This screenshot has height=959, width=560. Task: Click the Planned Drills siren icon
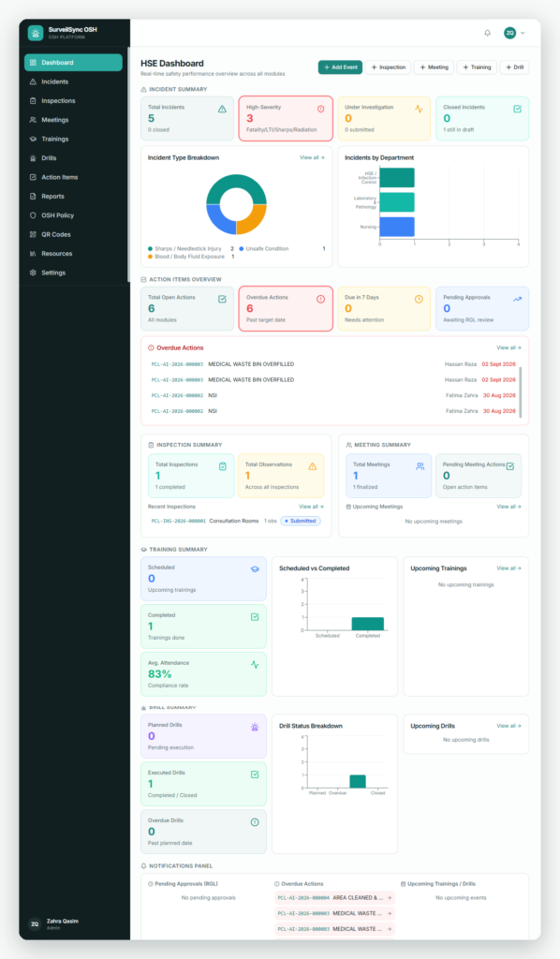[x=255, y=727]
